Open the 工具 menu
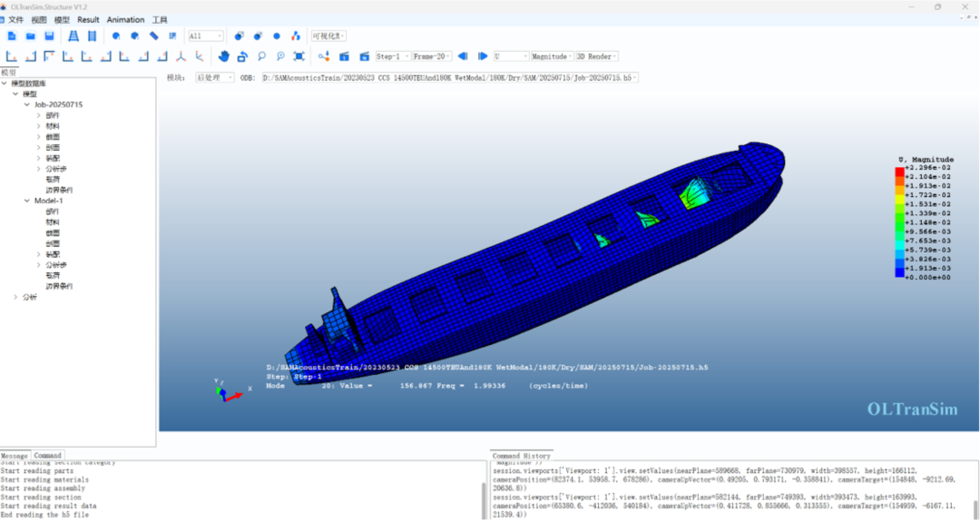Screen dimensions: 980x522 160,20
